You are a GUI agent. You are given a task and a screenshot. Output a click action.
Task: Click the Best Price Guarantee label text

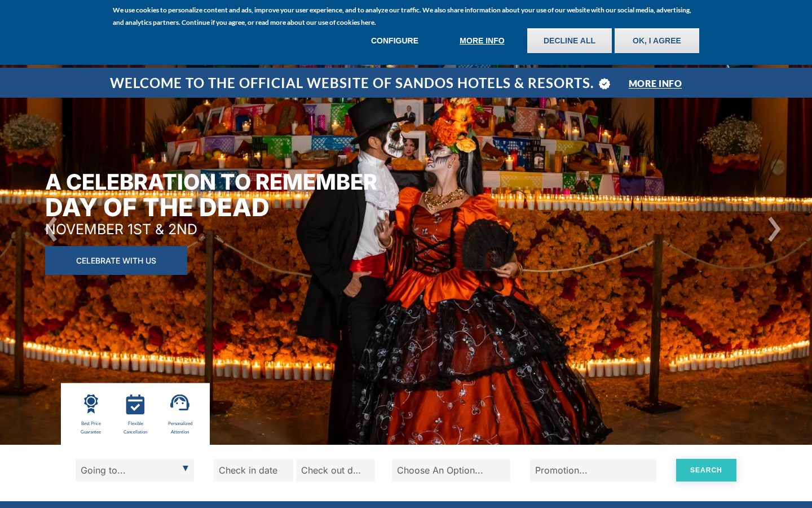[91, 427]
